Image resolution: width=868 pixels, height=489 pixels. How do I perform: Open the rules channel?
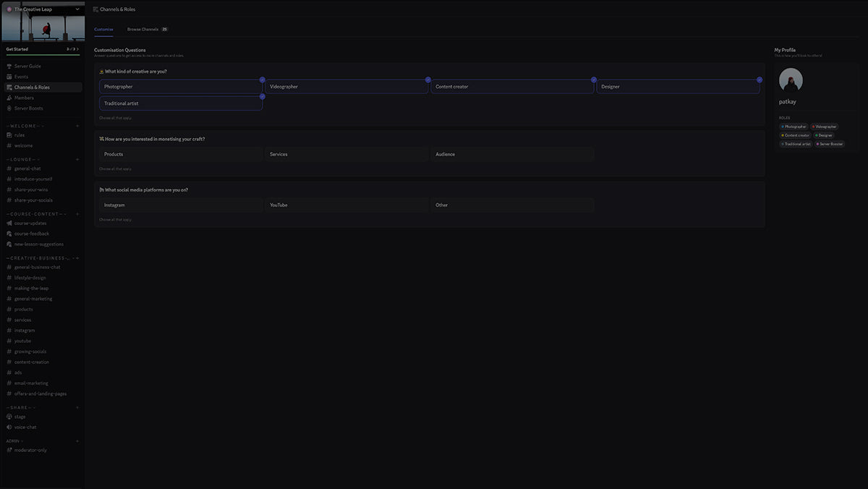tap(19, 135)
